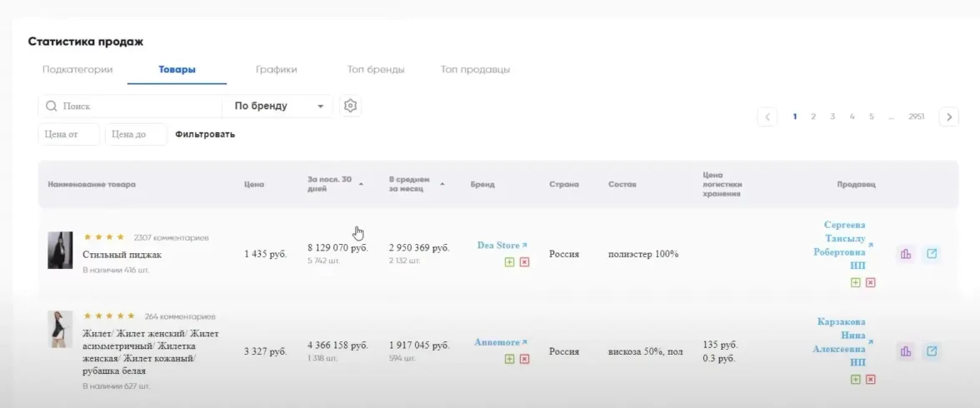
Task: Click green plus under seller Карзакова
Action: [855, 379]
